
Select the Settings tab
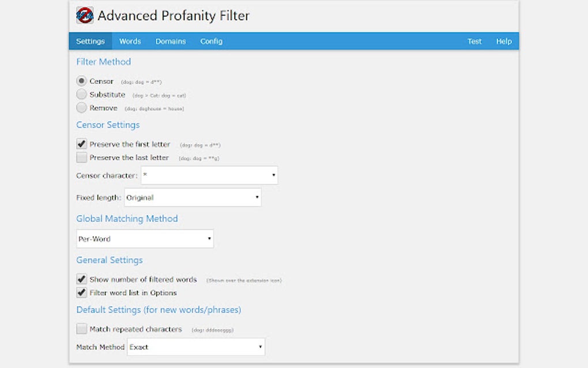90,41
